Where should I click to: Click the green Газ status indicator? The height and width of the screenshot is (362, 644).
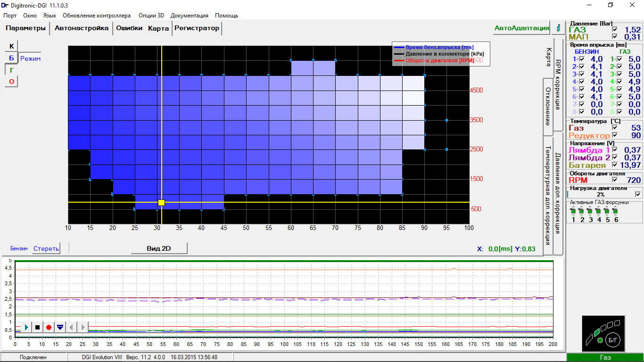click(605, 357)
